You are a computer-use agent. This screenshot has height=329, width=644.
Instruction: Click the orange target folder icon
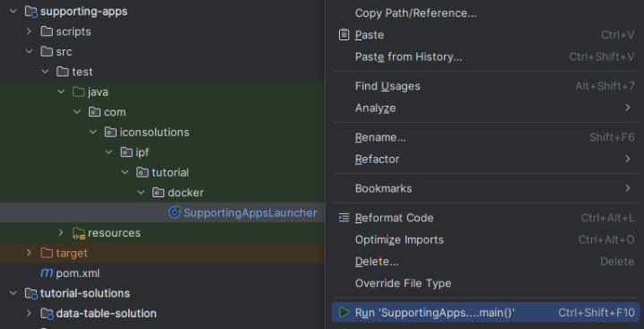pyautogui.click(x=47, y=253)
